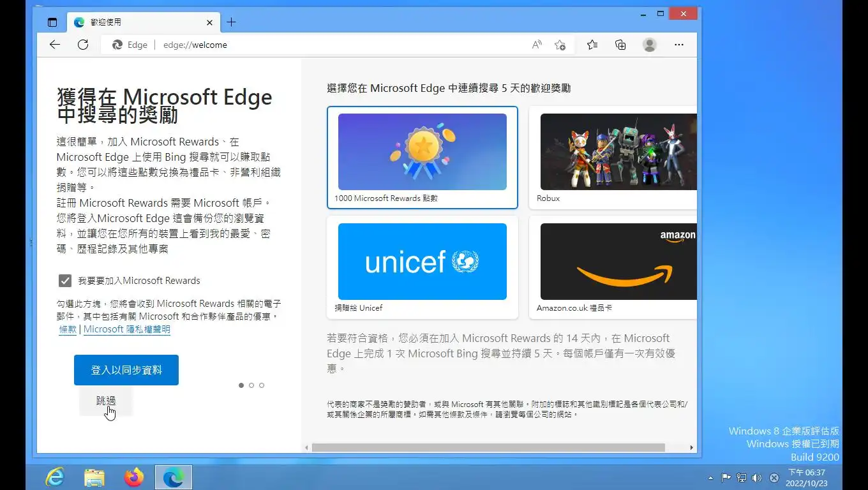Click the scroll left arrow of horizontal scrollbar
Viewport: 868px width, 490px height.
[306, 448]
